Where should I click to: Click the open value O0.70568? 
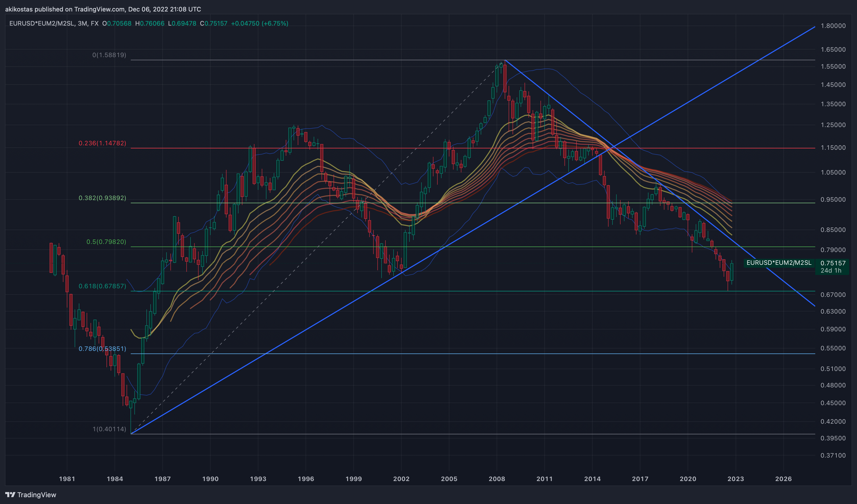(117, 23)
